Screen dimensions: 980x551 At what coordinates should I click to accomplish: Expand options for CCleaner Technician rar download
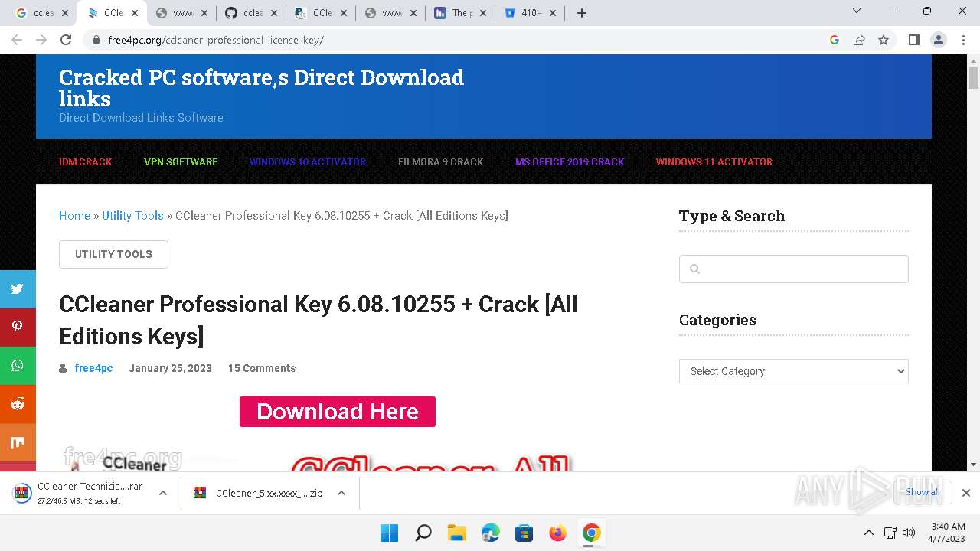163,493
